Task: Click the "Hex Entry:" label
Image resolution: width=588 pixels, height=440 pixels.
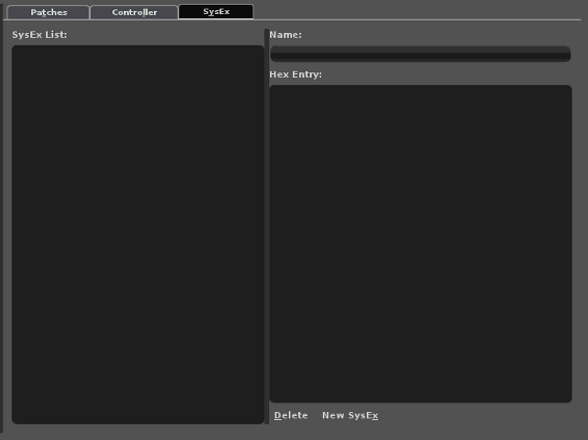Action: click(x=296, y=74)
